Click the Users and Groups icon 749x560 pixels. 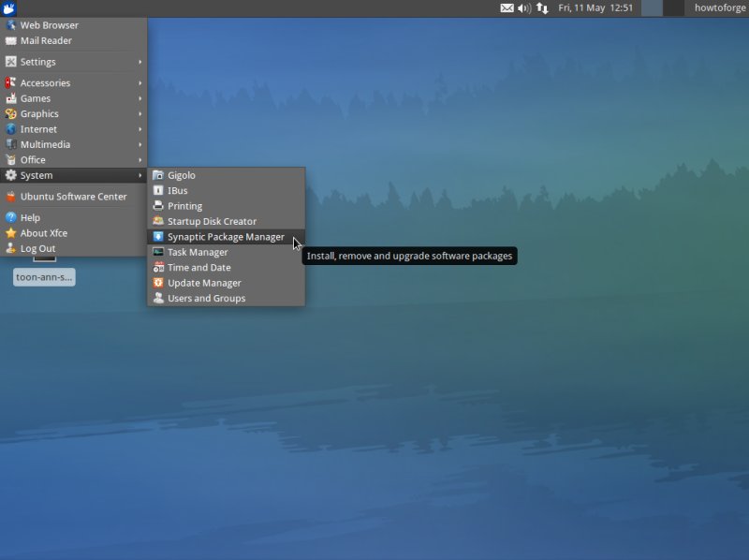click(x=158, y=298)
